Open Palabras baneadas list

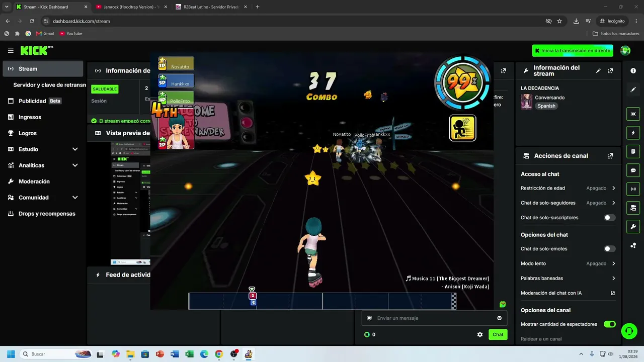click(568, 278)
